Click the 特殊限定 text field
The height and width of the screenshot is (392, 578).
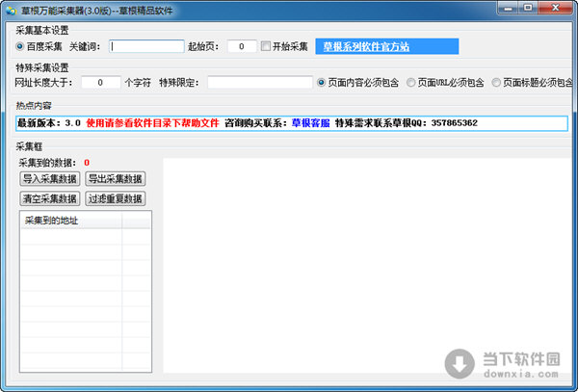tap(260, 83)
